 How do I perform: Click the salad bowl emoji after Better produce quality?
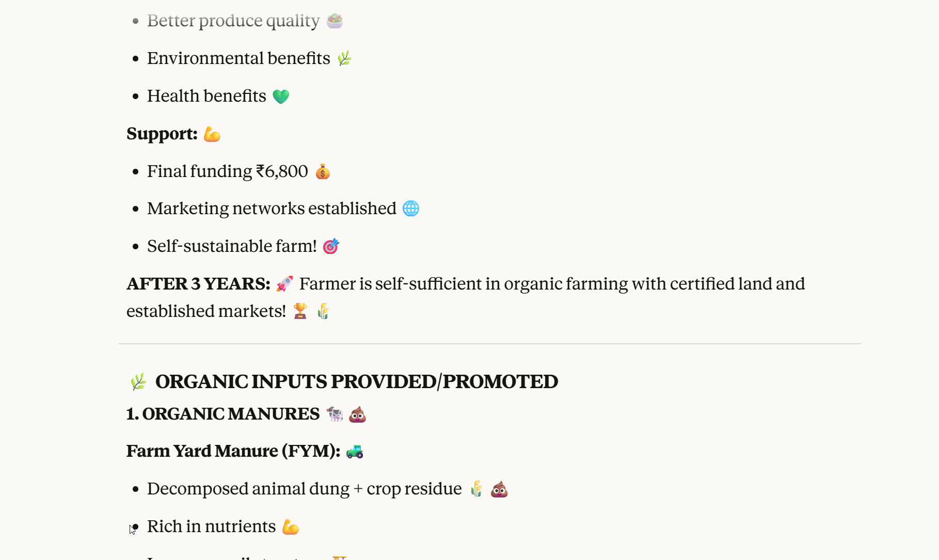[x=335, y=21]
